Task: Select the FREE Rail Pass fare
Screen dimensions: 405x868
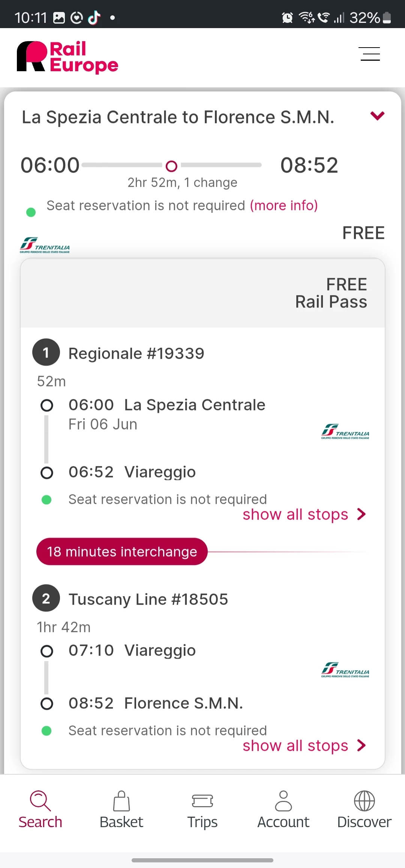Action: [x=331, y=293]
